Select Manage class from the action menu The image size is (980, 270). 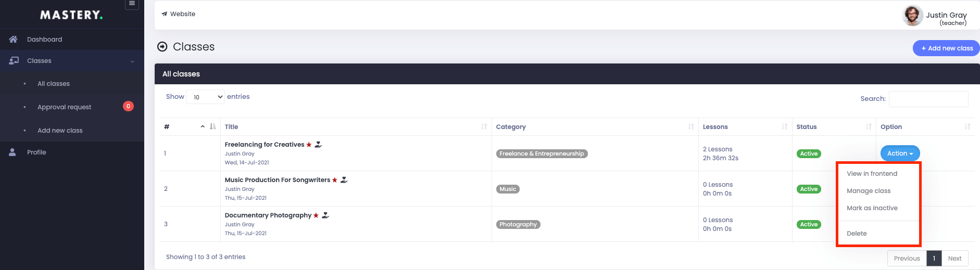pyautogui.click(x=869, y=191)
